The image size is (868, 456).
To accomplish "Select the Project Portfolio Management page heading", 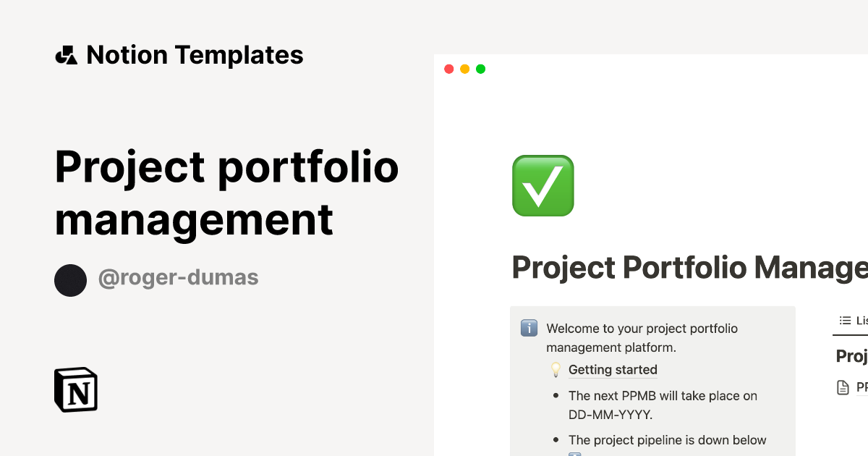I will click(x=687, y=267).
